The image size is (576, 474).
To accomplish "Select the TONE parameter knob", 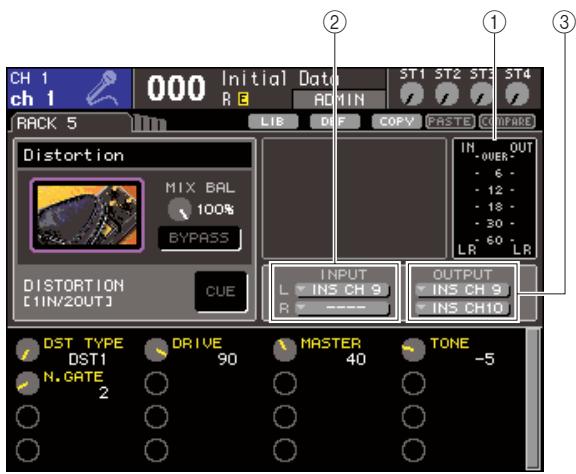I will coord(413,350).
